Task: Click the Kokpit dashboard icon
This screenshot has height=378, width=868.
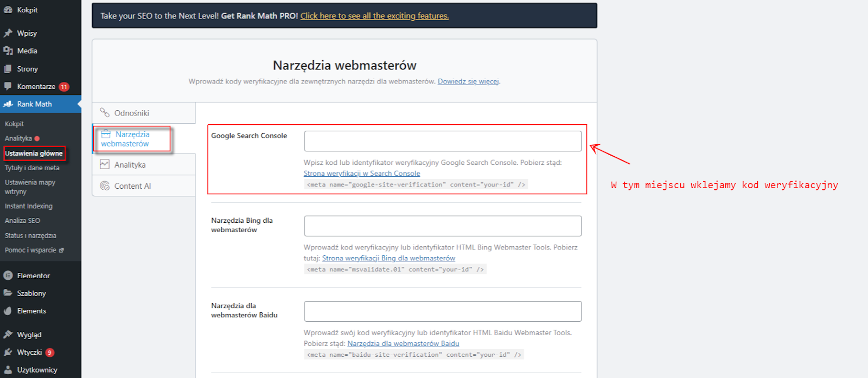Action: (8, 10)
